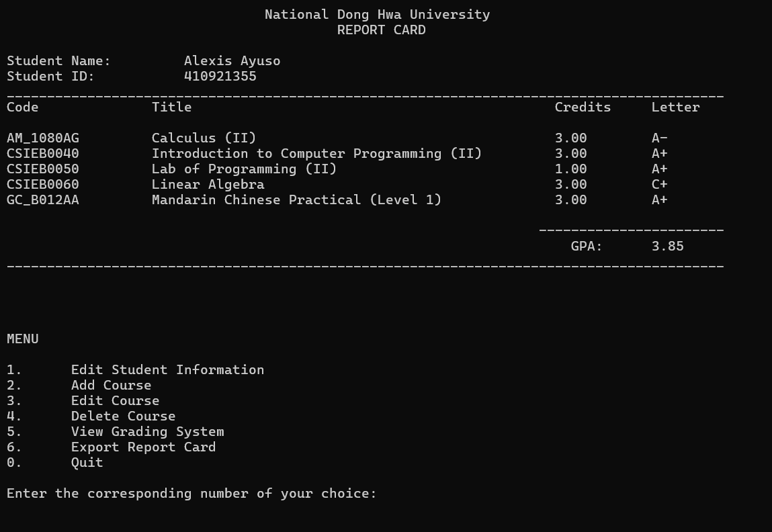Select the Add Course menu entry
The height and width of the screenshot is (532, 772).
pyautogui.click(x=111, y=385)
